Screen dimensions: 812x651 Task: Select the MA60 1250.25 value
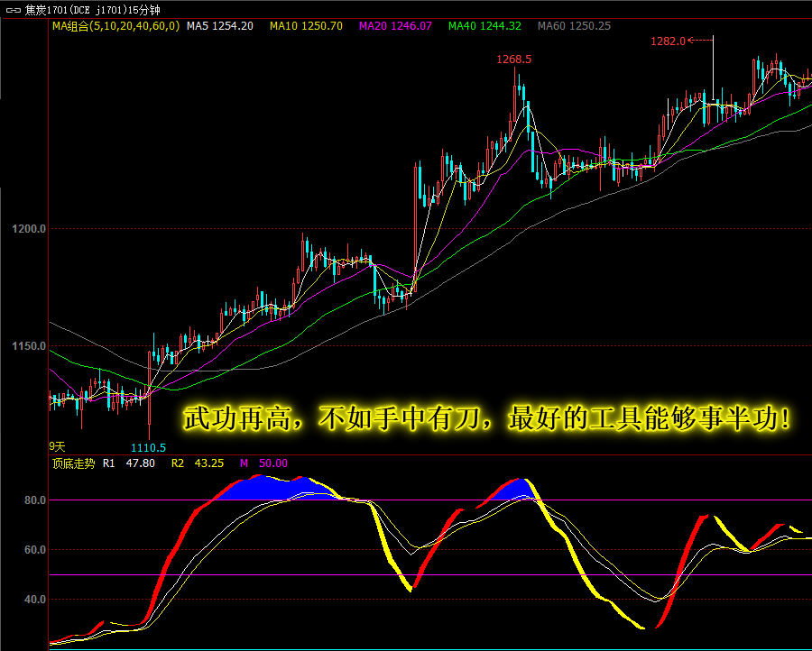pyautogui.click(x=575, y=26)
